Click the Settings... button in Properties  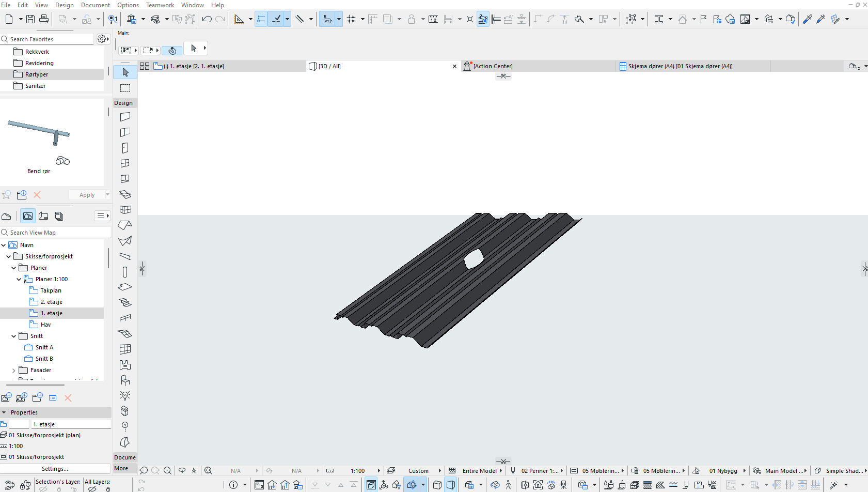pyautogui.click(x=55, y=469)
